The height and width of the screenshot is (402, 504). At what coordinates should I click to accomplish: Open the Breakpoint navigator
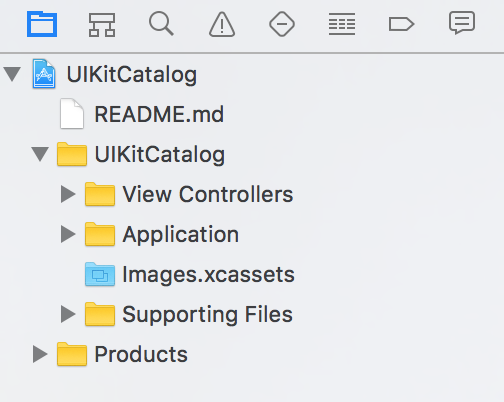(x=402, y=24)
